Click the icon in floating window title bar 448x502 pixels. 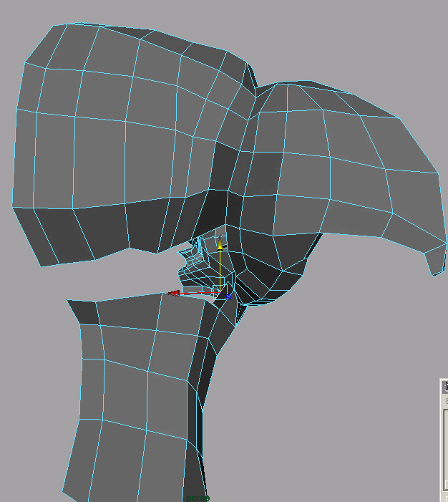pyautogui.click(x=445, y=387)
